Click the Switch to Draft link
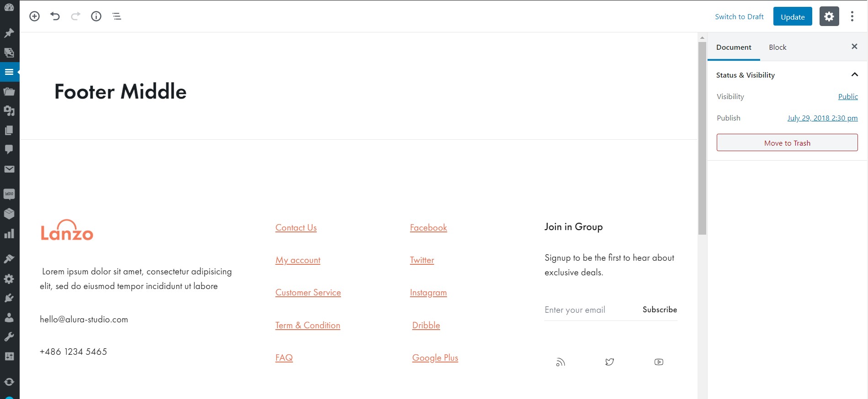 click(x=739, y=16)
